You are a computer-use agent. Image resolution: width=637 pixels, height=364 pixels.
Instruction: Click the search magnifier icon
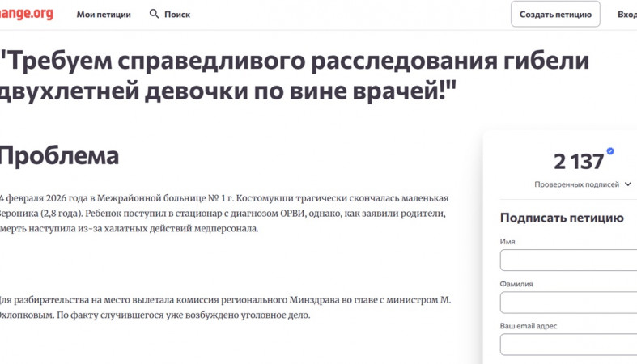tap(154, 14)
